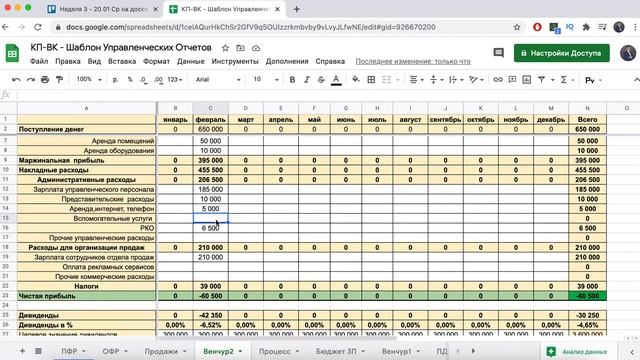
Task: Open the font size 10 dropdown
Action: tap(265, 80)
